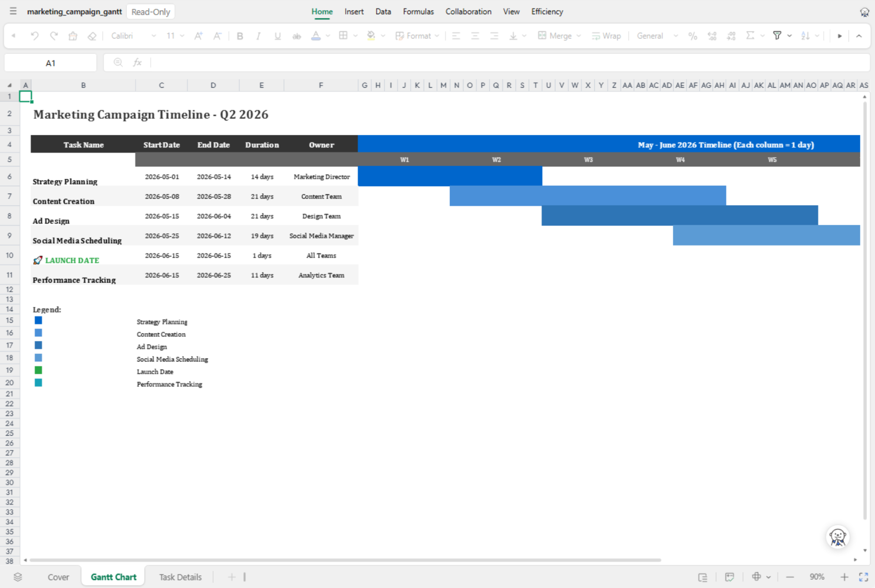
Task: Zoom out with the minus button
Action: (790, 577)
